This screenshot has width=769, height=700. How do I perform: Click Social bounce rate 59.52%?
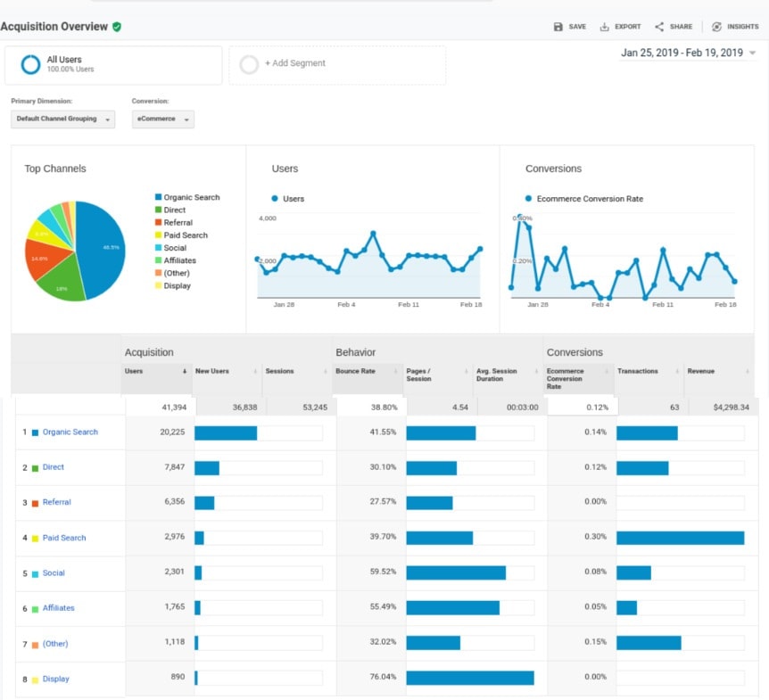[383, 572]
